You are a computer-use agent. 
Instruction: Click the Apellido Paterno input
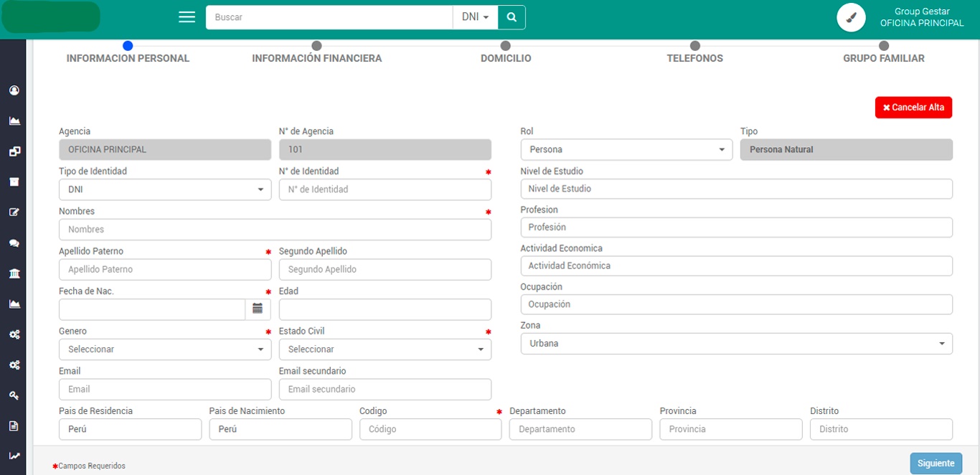tap(165, 270)
